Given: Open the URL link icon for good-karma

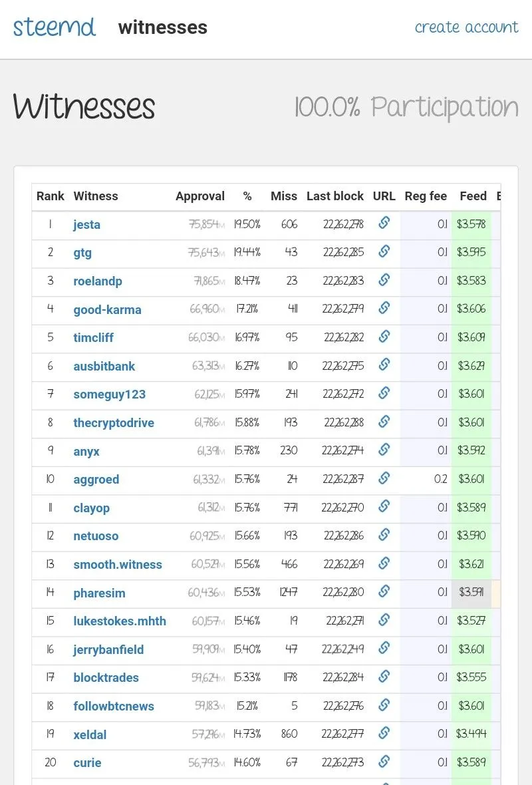Looking at the screenshot, I should tap(384, 307).
